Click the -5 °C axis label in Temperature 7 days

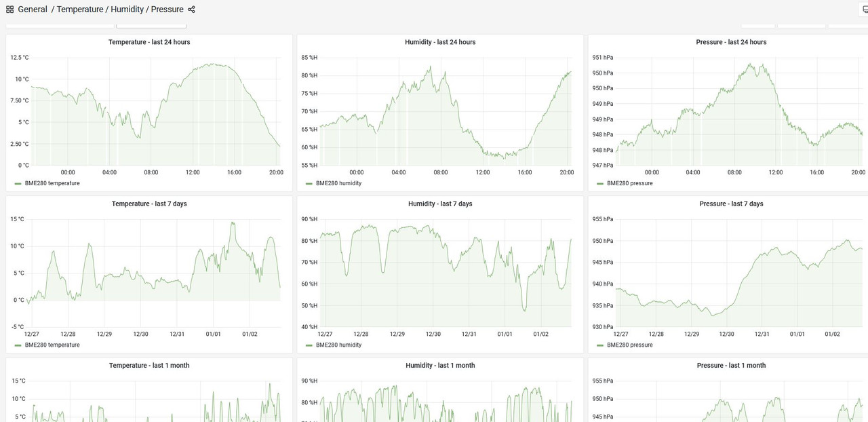[x=17, y=327]
